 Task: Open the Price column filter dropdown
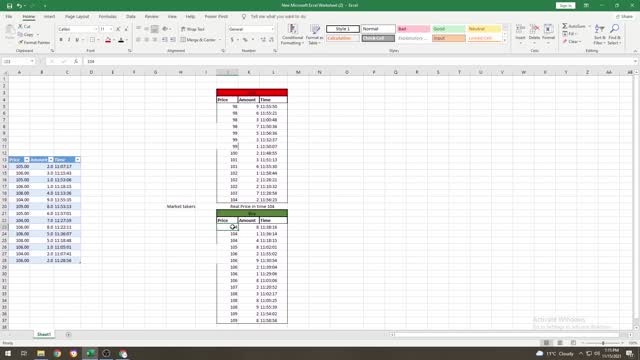(x=27, y=160)
